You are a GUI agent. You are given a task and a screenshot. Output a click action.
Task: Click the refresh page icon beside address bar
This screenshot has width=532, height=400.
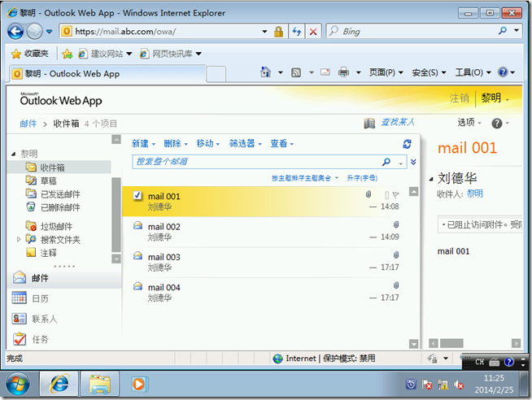pyautogui.click(x=297, y=32)
